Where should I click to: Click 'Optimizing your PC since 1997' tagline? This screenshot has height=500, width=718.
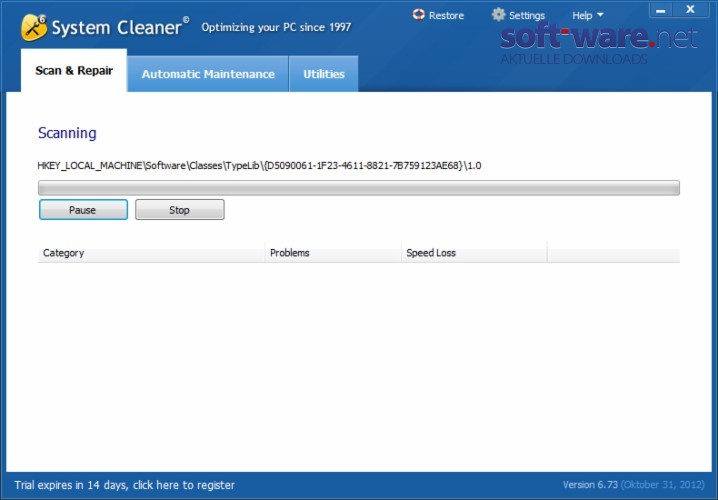pos(276,27)
